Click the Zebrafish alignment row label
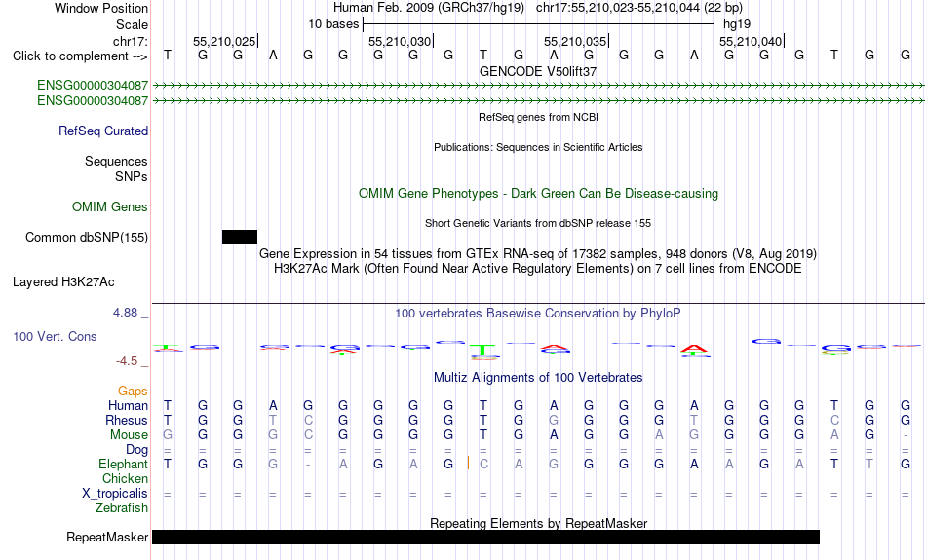Image resolution: width=926 pixels, height=560 pixels. pyautogui.click(x=122, y=508)
